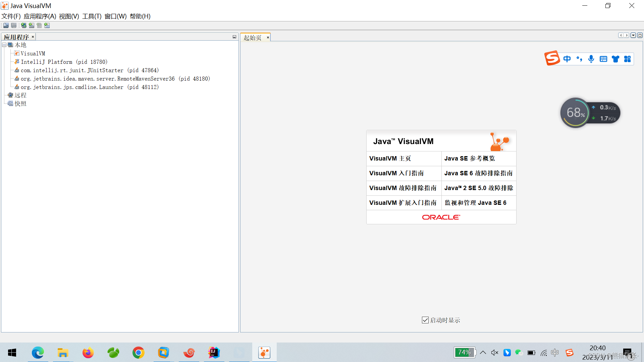This screenshot has height=362, width=644.
Task: Open Firefox from taskbar
Action: 88,353
